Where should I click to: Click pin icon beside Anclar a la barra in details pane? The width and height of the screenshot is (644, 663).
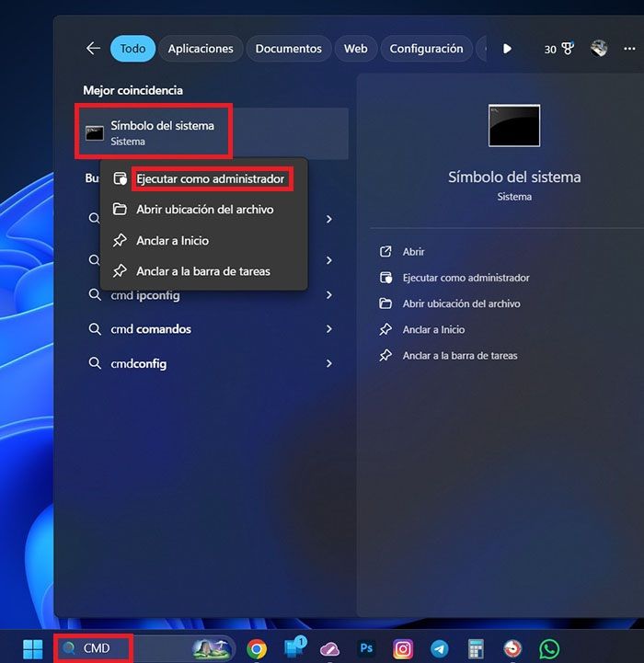coord(385,355)
